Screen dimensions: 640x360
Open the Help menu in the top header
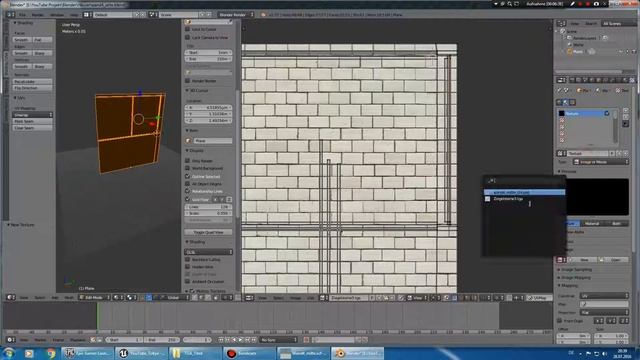click(x=74, y=15)
